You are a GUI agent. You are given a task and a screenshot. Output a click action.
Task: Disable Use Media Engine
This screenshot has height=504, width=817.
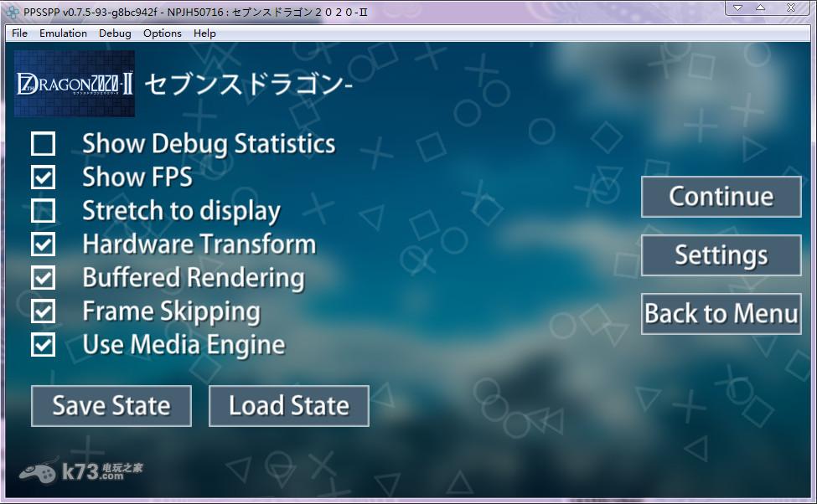[44, 345]
